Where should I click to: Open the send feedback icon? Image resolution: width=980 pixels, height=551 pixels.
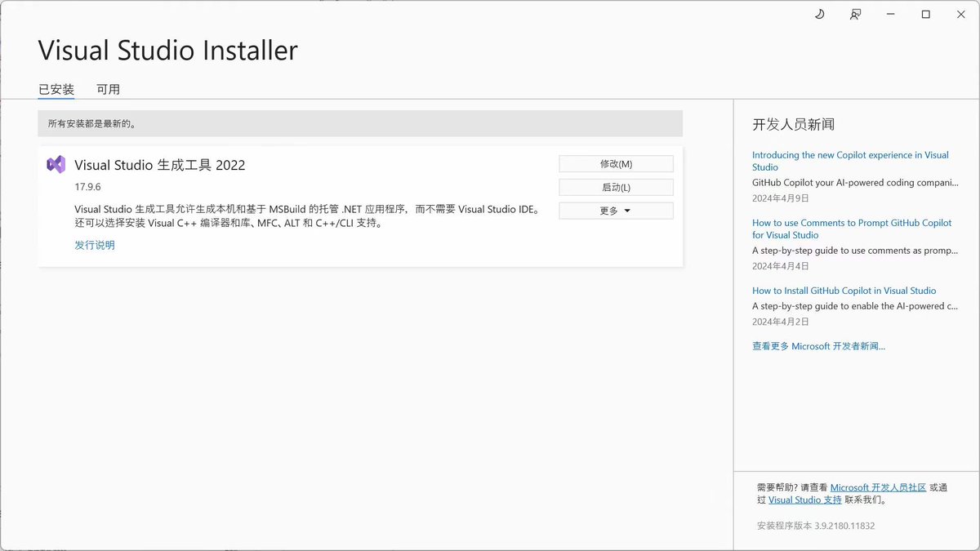(x=855, y=14)
